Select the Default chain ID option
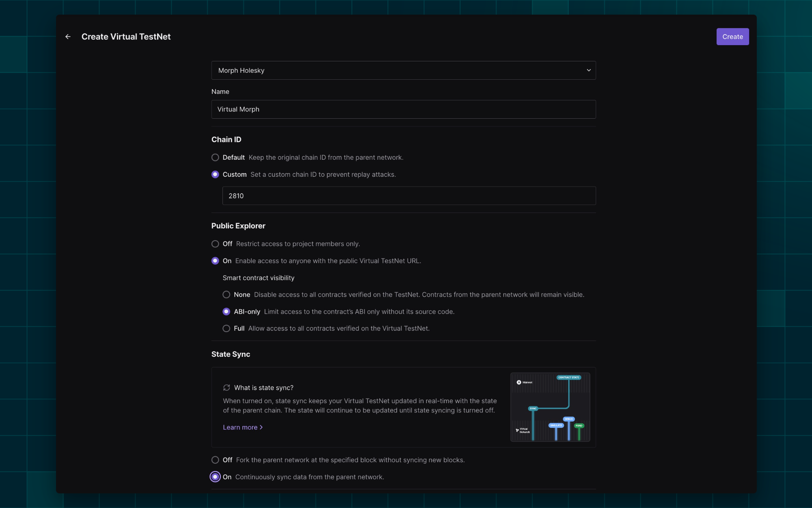The image size is (812, 508). (215, 157)
